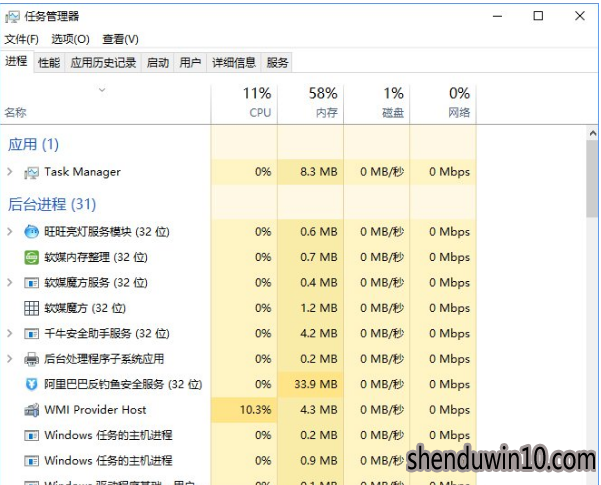The image size is (601, 485).
Task: Click the vertical scrollbar thumb
Action: click(593, 179)
